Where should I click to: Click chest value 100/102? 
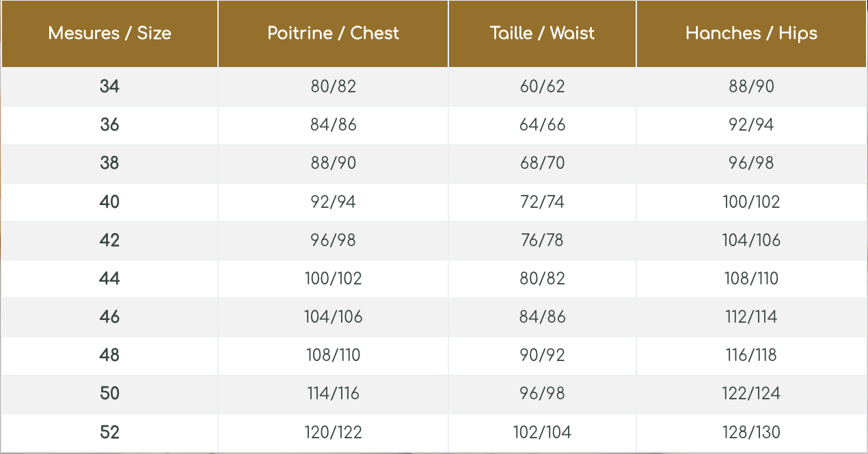pyautogui.click(x=333, y=278)
